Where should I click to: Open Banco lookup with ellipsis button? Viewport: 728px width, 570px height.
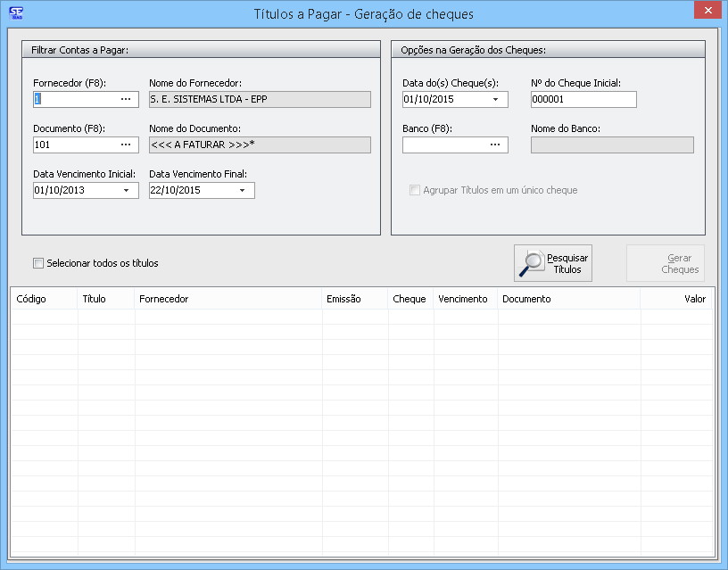pyautogui.click(x=495, y=145)
